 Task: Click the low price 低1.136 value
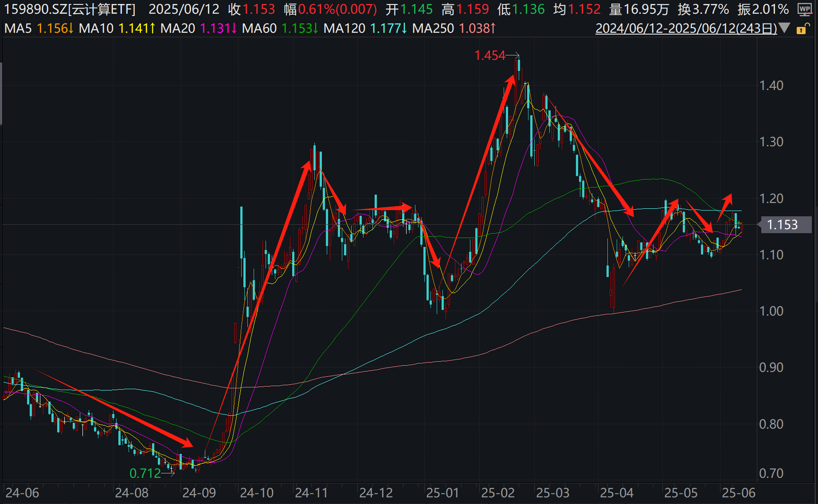521,9
